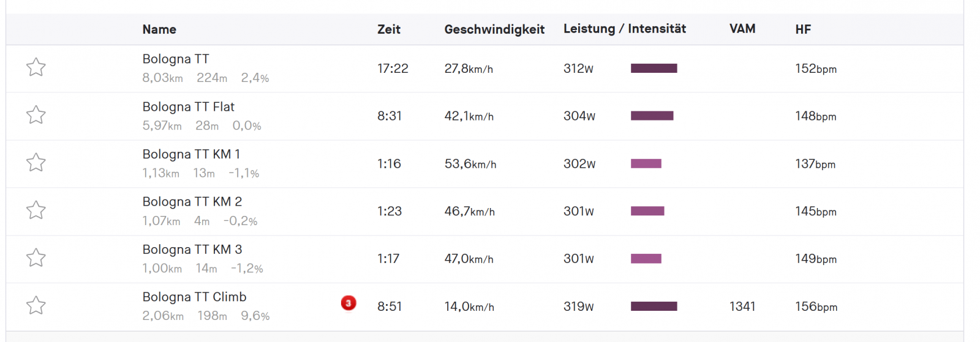Star the Bologna TT Flat segment

tap(36, 114)
